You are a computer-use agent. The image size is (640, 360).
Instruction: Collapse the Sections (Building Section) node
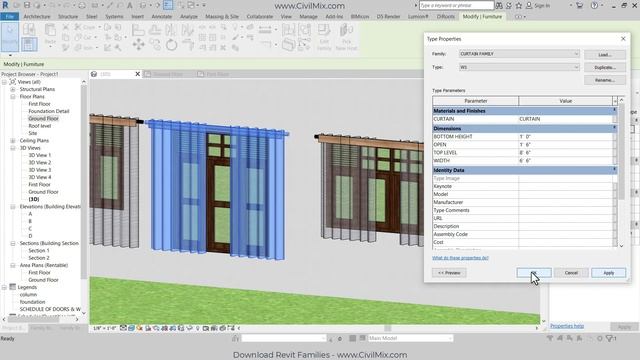click(13, 243)
